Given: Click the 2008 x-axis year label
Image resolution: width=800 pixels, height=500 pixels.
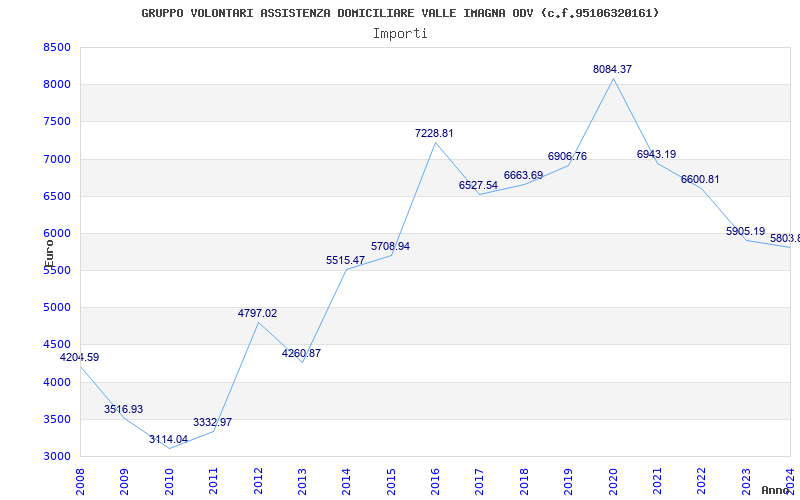Looking at the screenshot, I should (80, 481).
